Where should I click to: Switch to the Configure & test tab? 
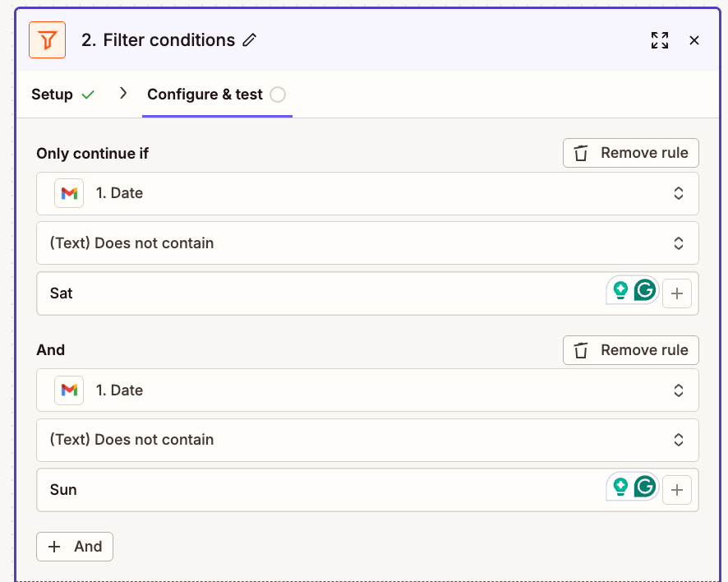[x=204, y=94]
